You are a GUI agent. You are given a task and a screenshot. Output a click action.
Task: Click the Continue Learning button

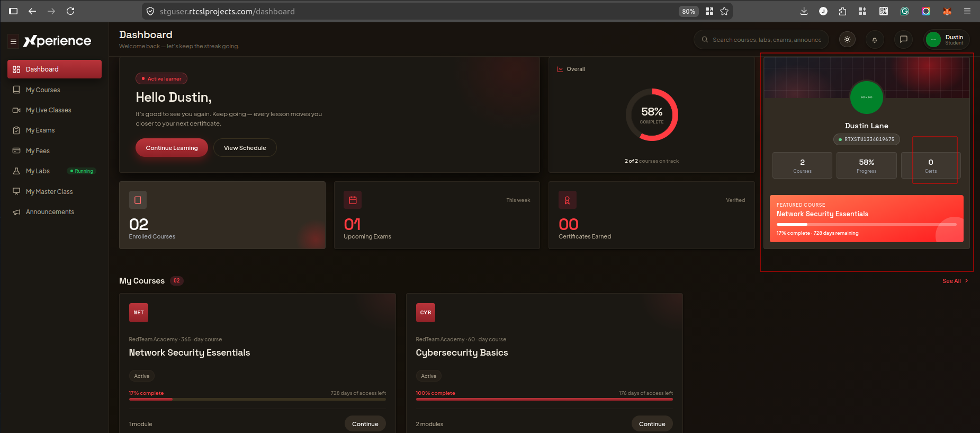point(172,148)
